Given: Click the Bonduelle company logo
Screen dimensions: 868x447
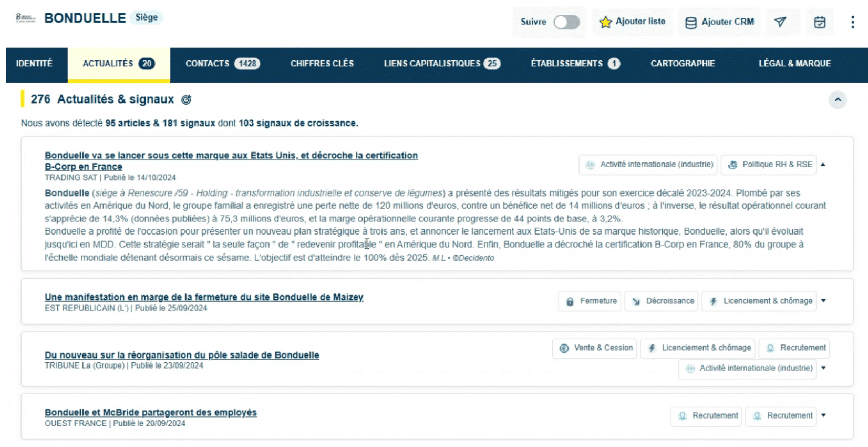Looking at the screenshot, I should pyautogui.click(x=26, y=18).
